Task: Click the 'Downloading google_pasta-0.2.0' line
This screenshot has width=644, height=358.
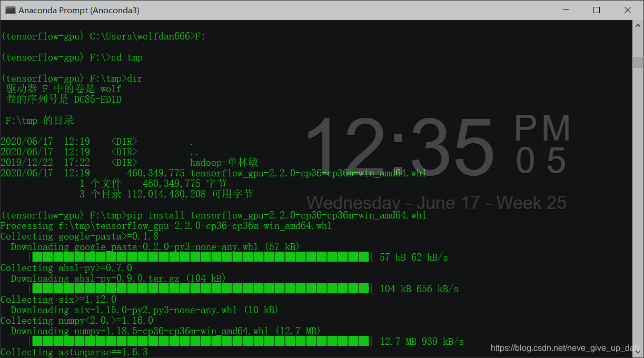Action: [155, 247]
